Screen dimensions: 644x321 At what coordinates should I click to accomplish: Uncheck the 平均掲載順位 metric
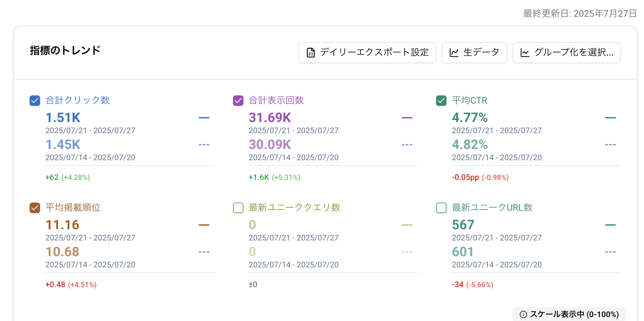click(x=34, y=208)
